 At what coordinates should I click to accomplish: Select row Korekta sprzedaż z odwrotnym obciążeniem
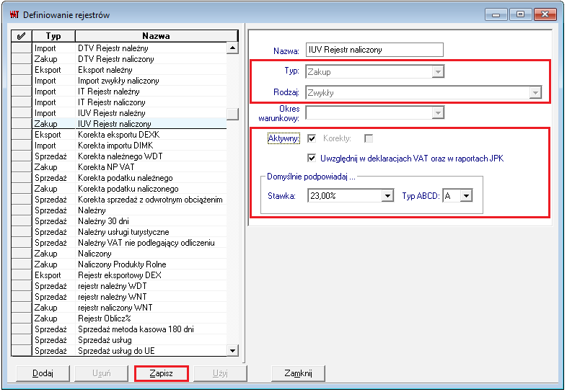[119, 200]
